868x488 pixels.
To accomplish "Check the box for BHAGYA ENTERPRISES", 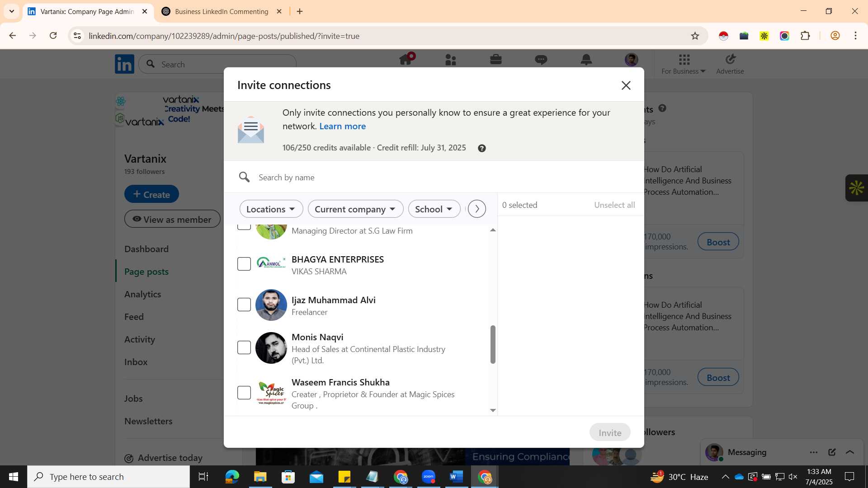I will coord(244,264).
